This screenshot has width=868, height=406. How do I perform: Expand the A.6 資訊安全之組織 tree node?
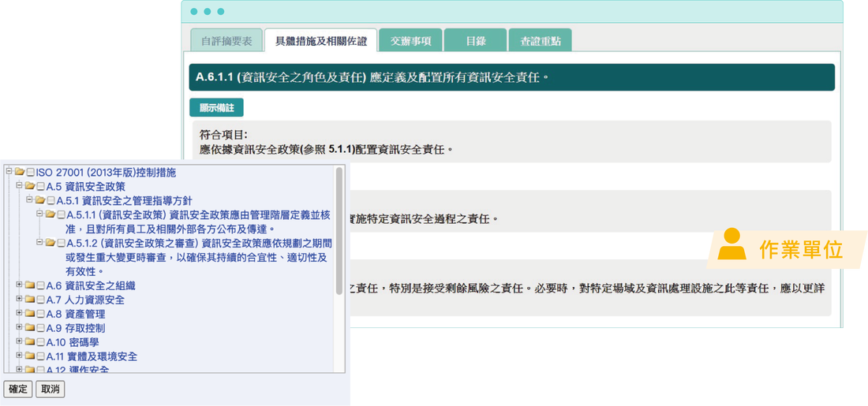pos(19,285)
